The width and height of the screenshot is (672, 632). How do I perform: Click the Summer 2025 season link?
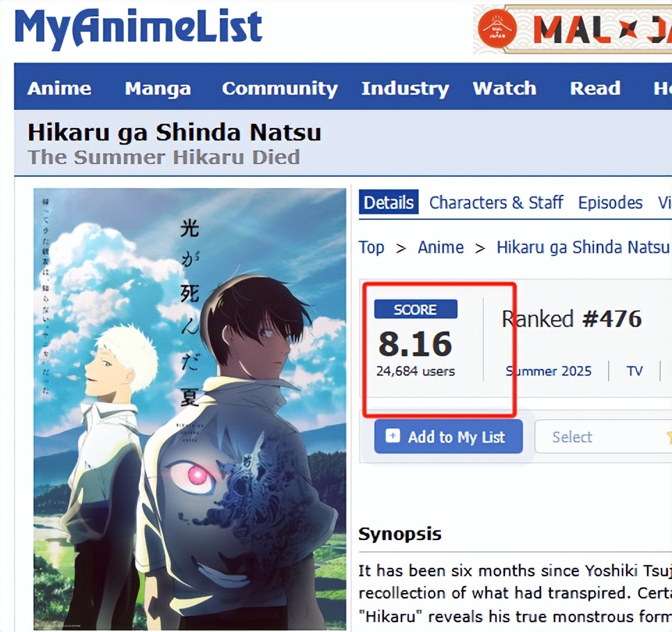pos(549,371)
